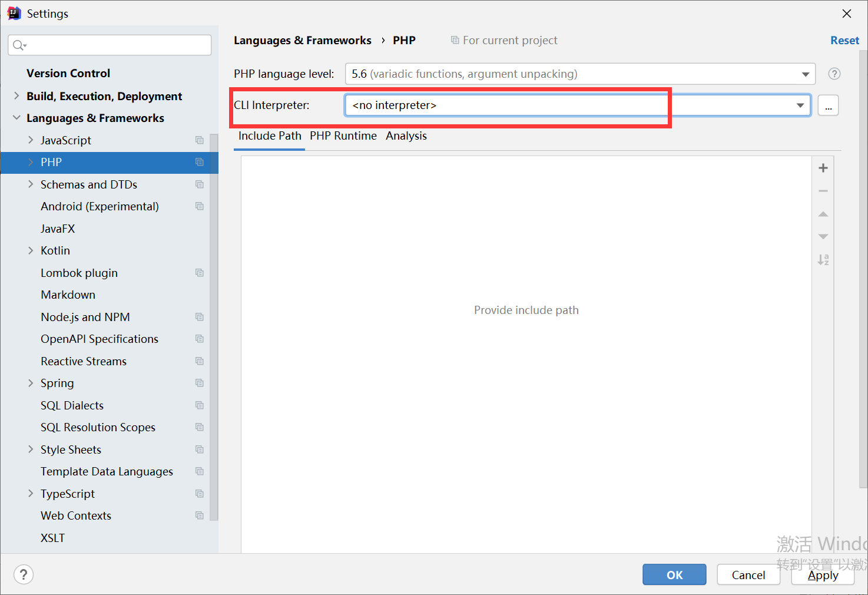Click in the settings search field

(x=110, y=45)
